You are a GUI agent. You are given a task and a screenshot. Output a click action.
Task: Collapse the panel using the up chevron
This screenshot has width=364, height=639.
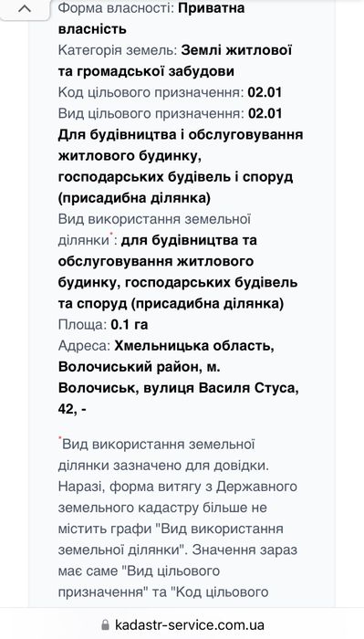coord(25,9)
